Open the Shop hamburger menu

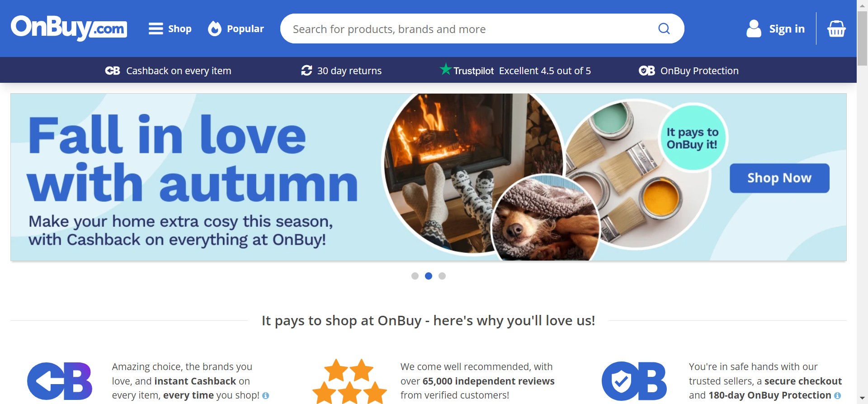point(170,29)
